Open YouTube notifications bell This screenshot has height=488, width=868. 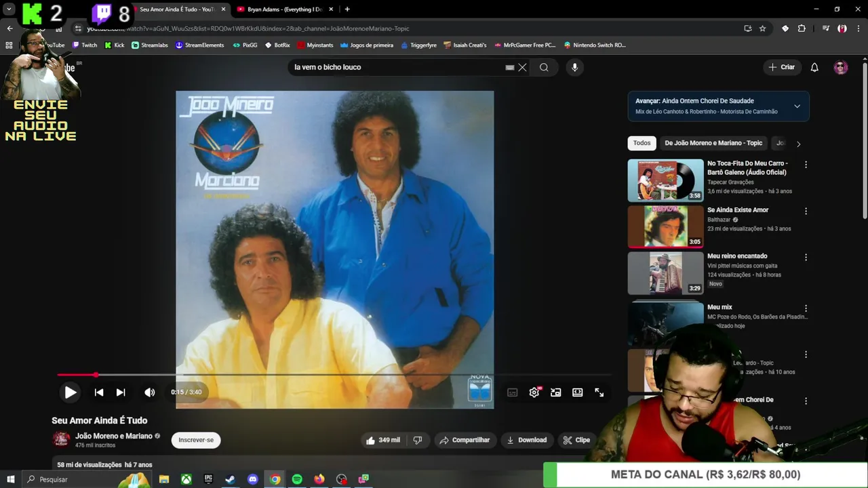tap(814, 67)
